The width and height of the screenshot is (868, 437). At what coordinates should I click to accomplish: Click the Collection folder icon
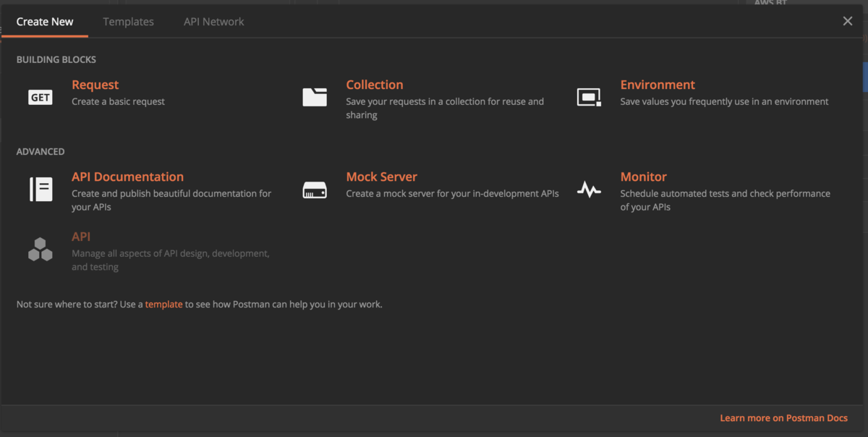(315, 97)
